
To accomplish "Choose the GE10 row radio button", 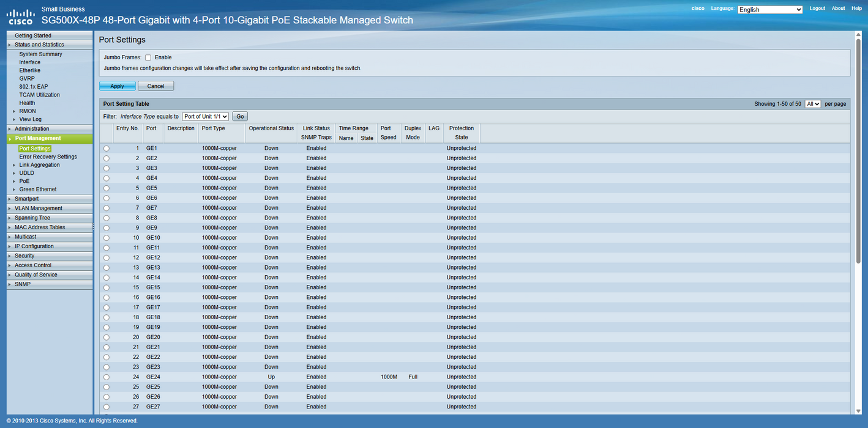I will [x=107, y=238].
